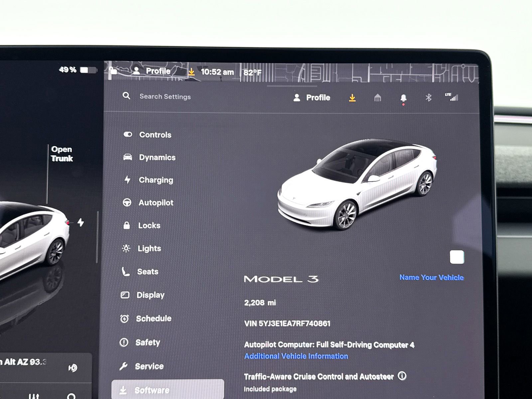The height and width of the screenshot is (399, 532).
Task: Open the Dynamics settings menu
Action: tap(149, 157)
